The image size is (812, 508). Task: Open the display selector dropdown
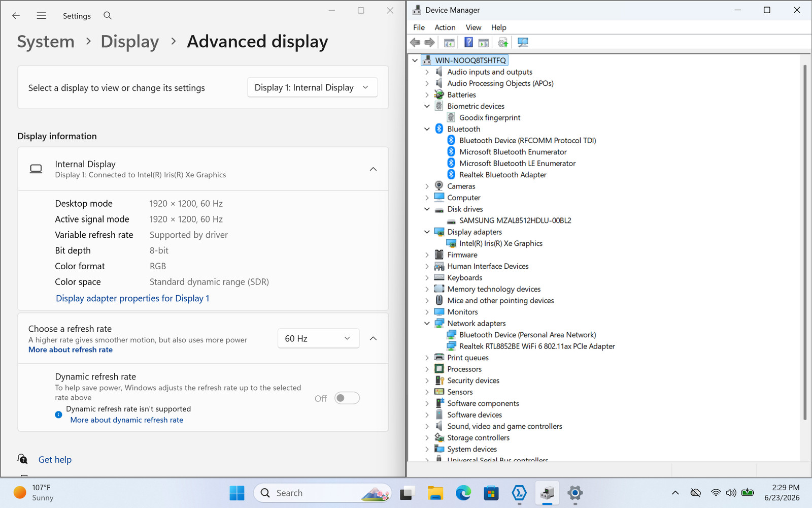click(313, 87)
